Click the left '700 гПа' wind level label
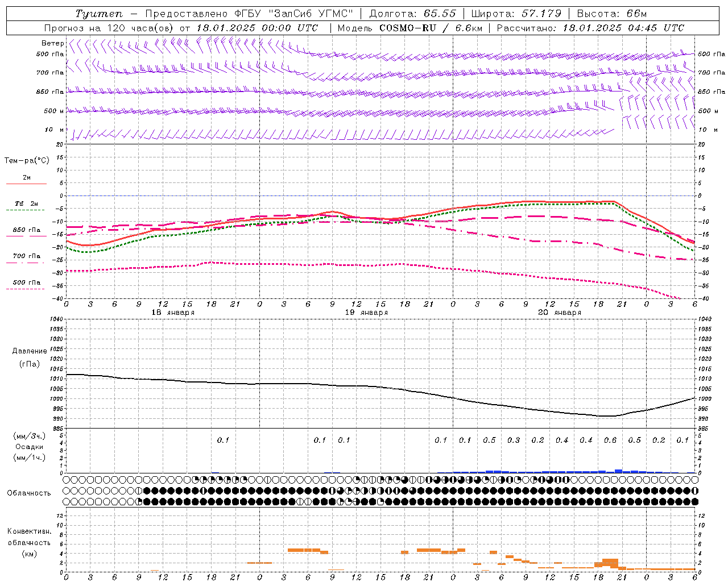The image size is (728, 582). pyautogui.click(x=50, y=73)
